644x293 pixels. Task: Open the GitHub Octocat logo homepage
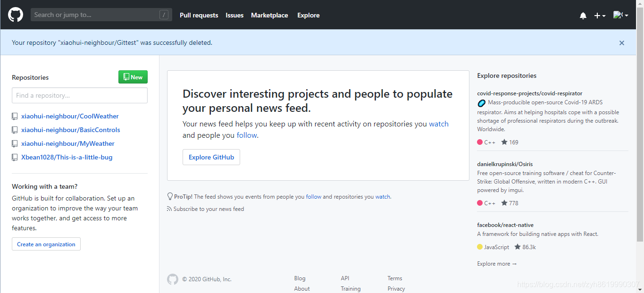coord(16,15)
